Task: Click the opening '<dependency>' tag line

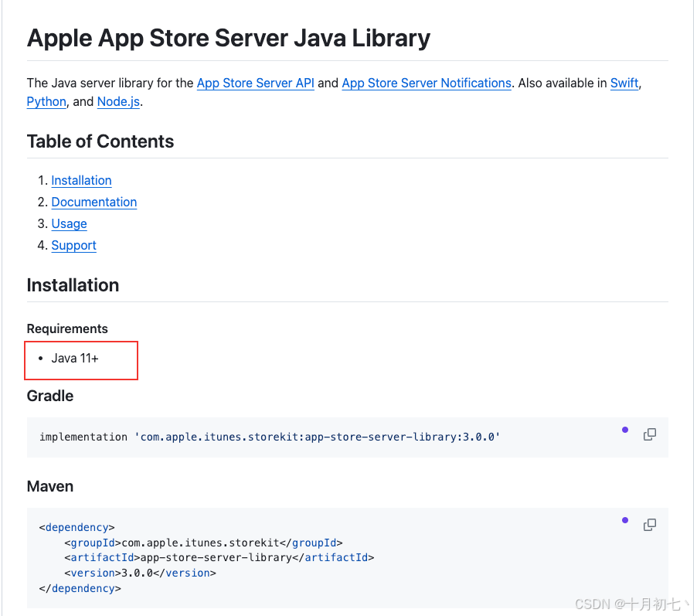Action: click(x=77, y=527)
